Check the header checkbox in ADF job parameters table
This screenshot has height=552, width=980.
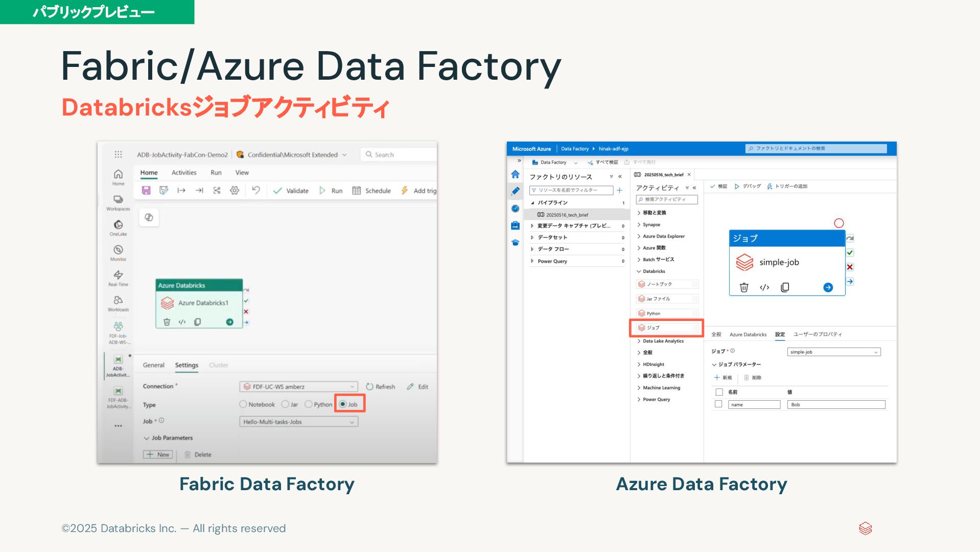click(719, 392)
